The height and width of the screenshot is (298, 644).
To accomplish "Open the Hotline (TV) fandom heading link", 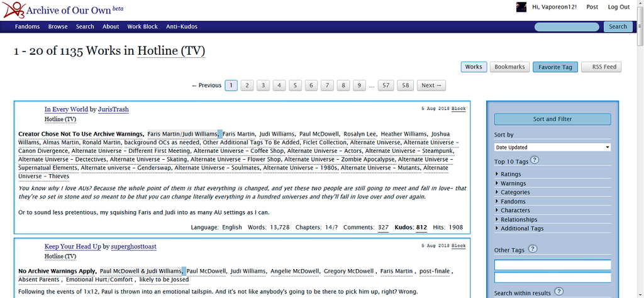I will coord(171,51).
